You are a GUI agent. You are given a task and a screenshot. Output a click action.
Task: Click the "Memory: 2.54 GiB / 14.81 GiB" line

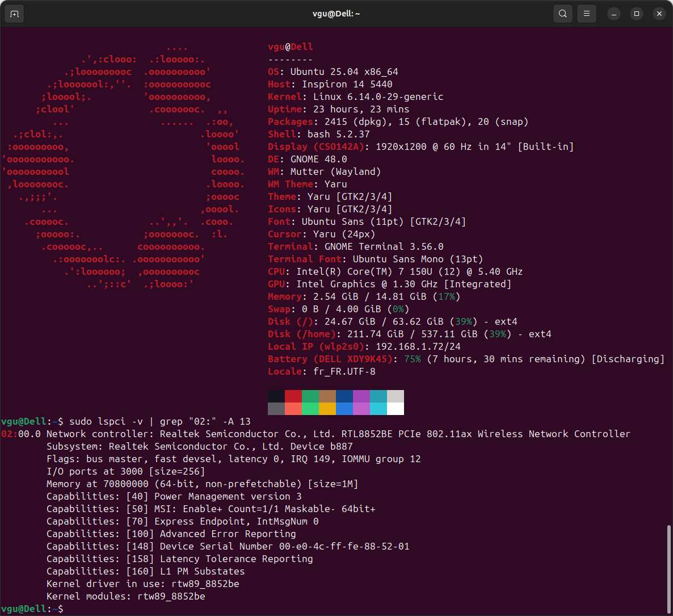(364, 296)
